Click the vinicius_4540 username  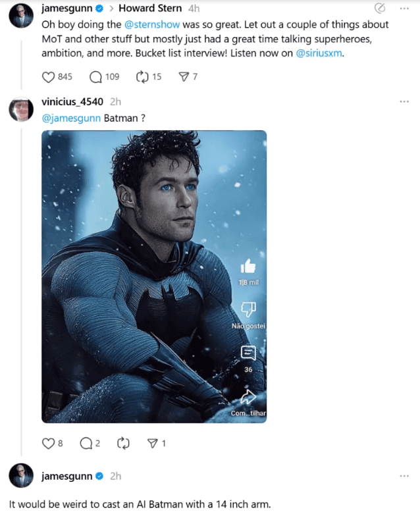(x=72, y=102)
